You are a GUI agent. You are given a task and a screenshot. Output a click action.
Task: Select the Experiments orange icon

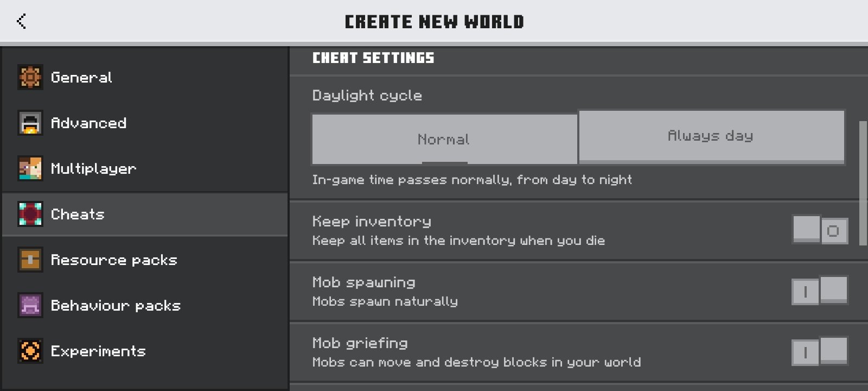pyautogui.click(x=30, y=351)
